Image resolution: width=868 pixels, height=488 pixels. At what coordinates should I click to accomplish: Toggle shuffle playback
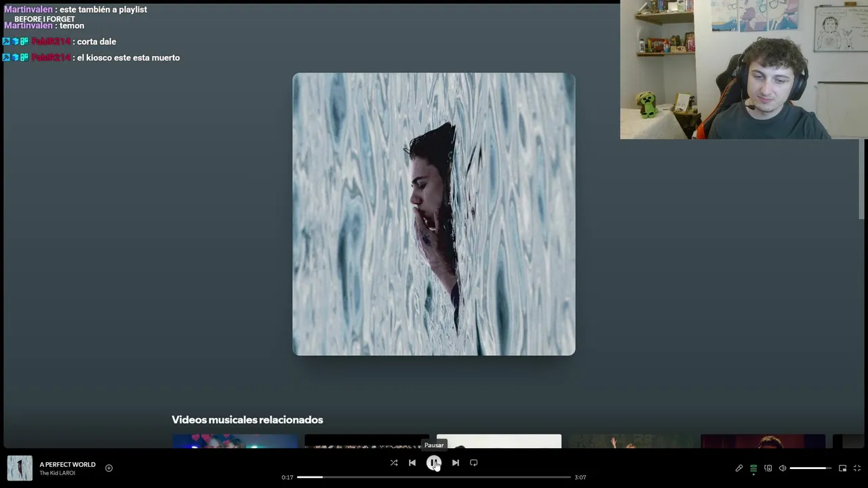click(x=394, y=463)
